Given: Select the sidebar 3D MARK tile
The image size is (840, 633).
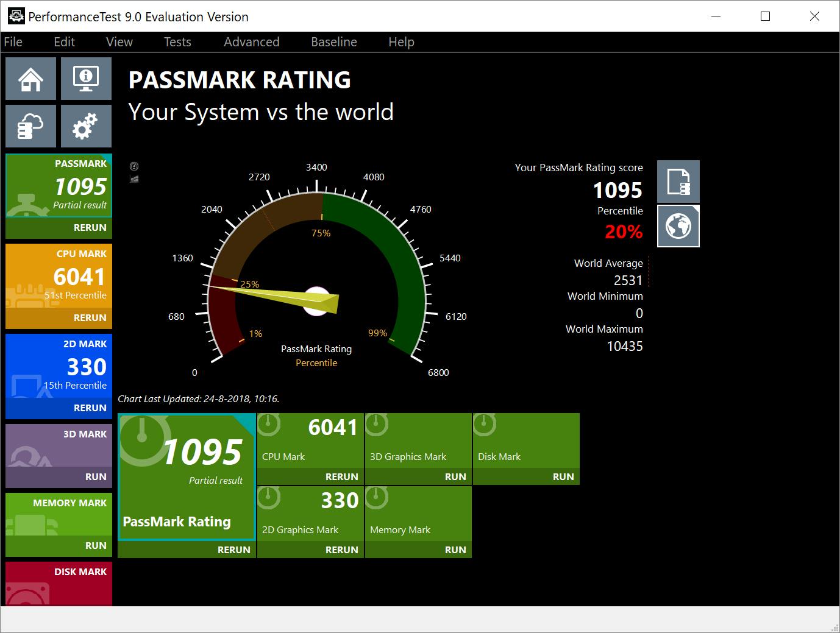Looking at the screenshot, I should click(x=59, y=445).
